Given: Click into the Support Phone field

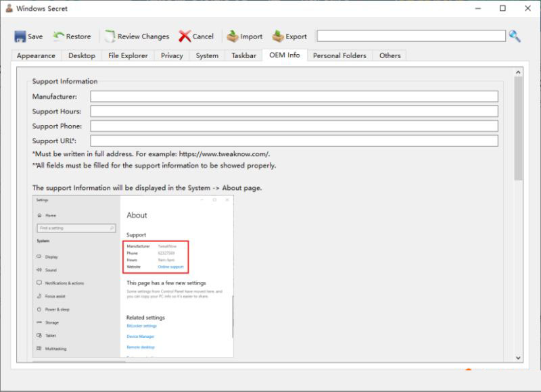Looking at the screenshot, I should click(294, 126).
